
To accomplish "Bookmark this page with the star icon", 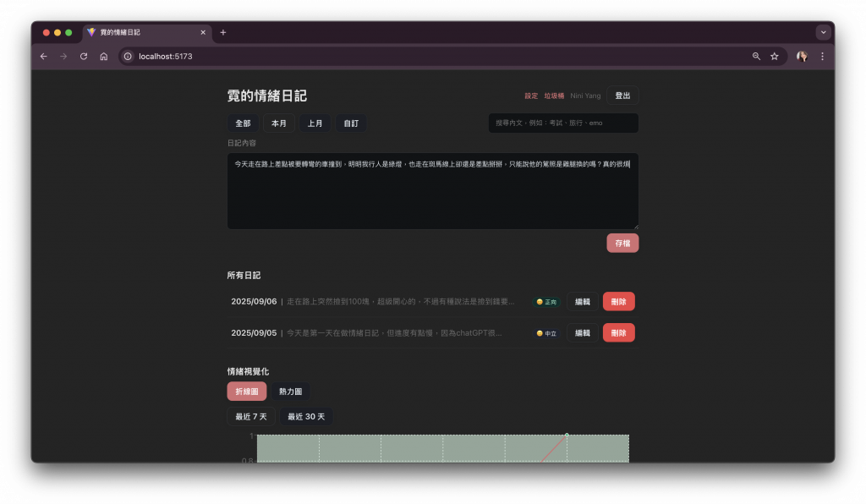I will (775, 57).
